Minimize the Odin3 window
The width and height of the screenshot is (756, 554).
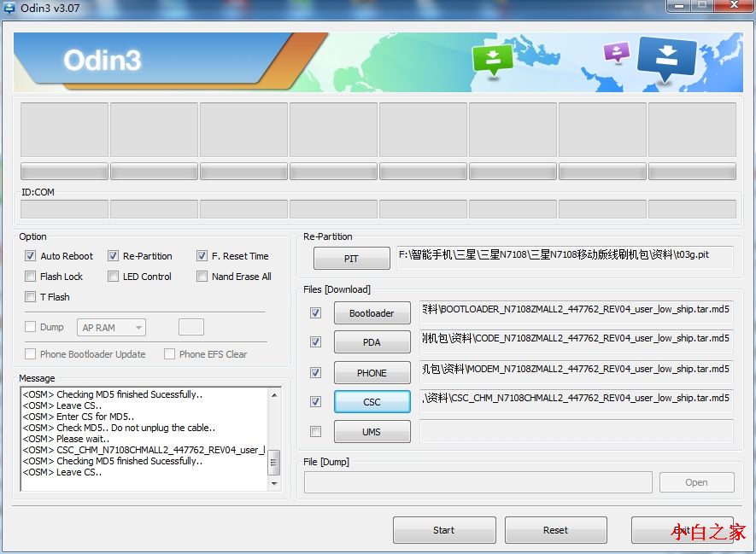coord(679,5)
